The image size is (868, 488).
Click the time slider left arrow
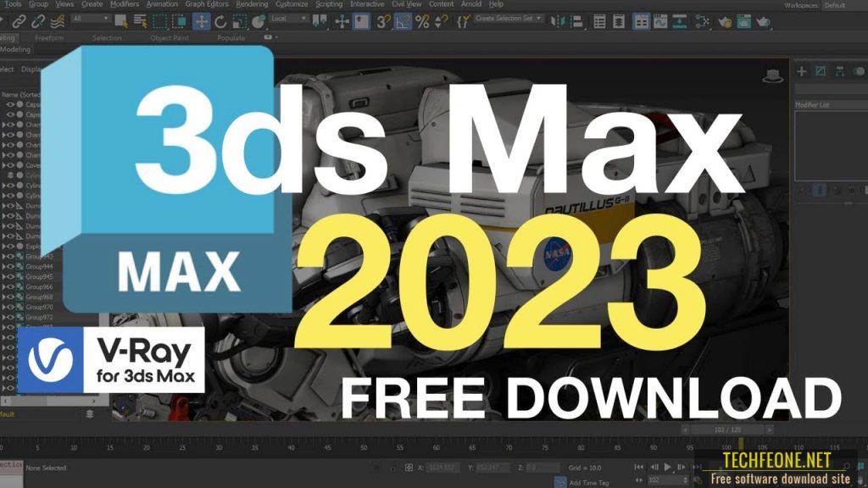pyautogui.click(x=685, y=430)
